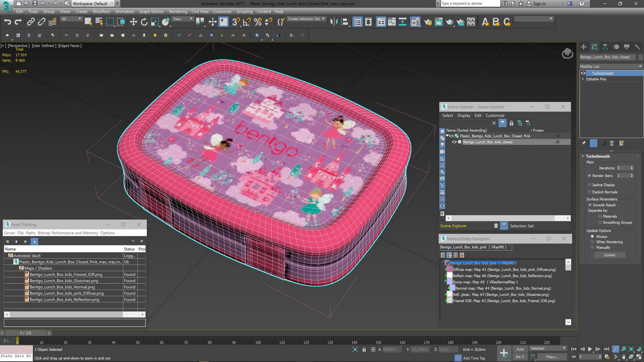This screenshot has width=644, height=362.
Task: Choose the Select and Move tool
Action: click(133, 22)
